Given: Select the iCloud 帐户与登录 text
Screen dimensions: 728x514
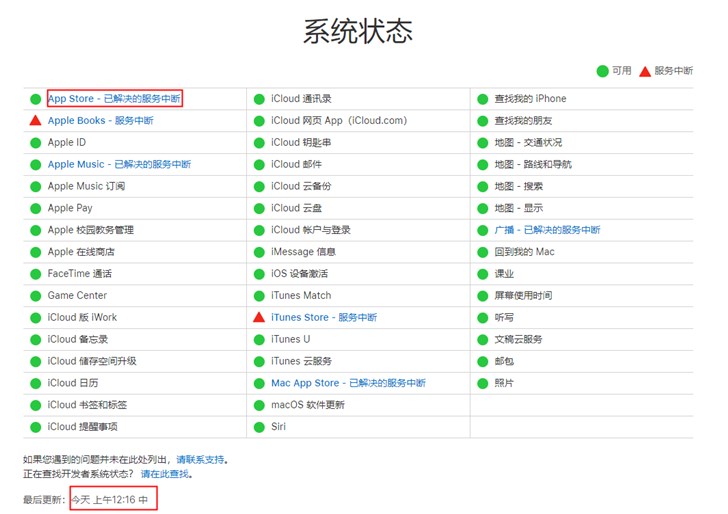Looking at the screenshot, I should pos(311,230).
